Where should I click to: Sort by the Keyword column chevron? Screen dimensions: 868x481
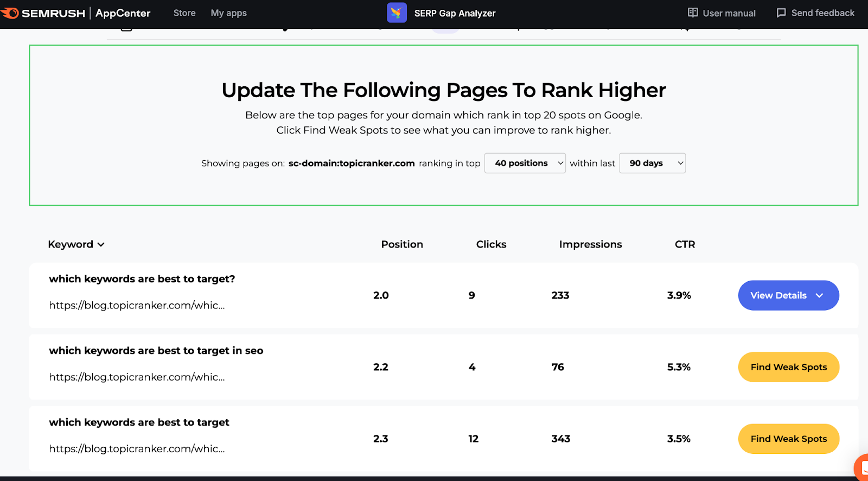(x=101, y=245)
